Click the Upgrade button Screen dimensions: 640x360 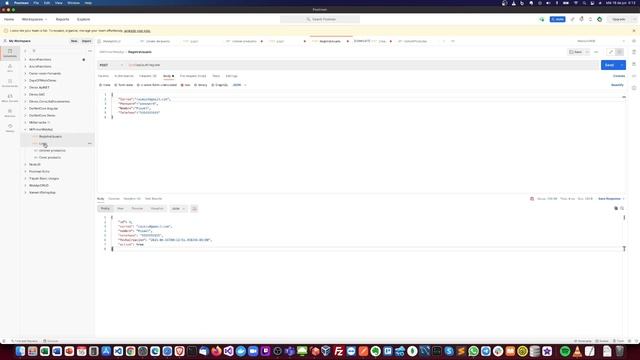(x=618, y=19)
